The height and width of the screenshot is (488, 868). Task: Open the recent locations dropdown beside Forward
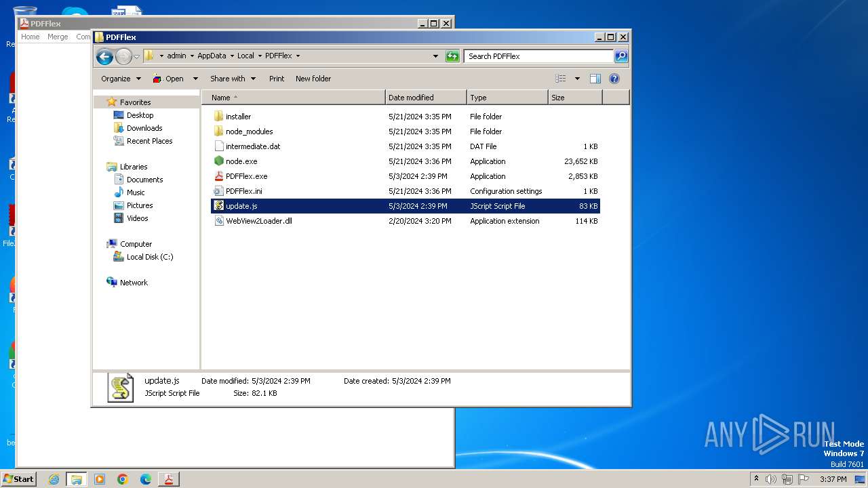click(x=136, y=56)
